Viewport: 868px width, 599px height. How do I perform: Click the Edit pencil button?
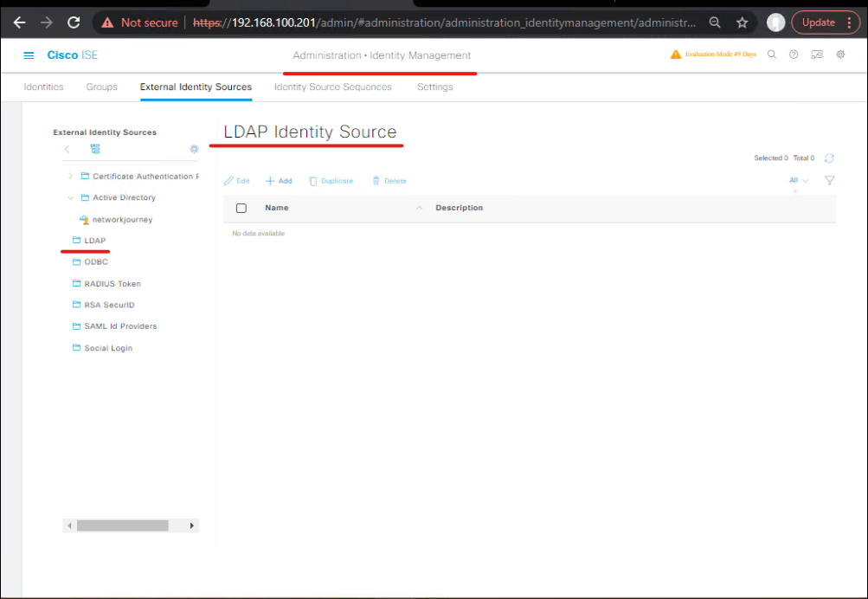click(237, 181)
